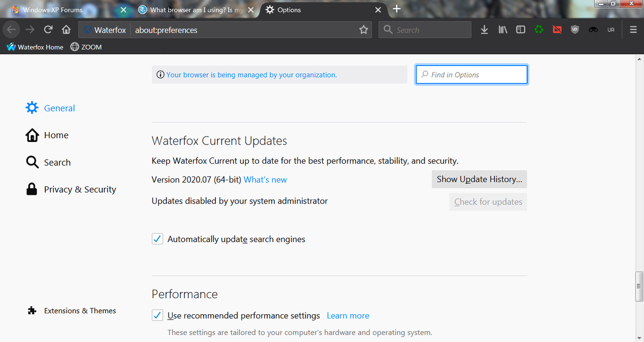Image resolution: width=644 pixels, height=342 pixels.
Task: Open the Search preferences category
Action: [x=48, y=162]
